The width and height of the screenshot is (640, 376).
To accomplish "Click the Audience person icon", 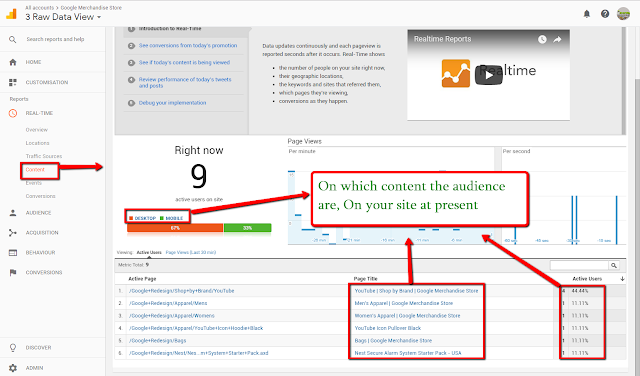I will tap(13, 213).
